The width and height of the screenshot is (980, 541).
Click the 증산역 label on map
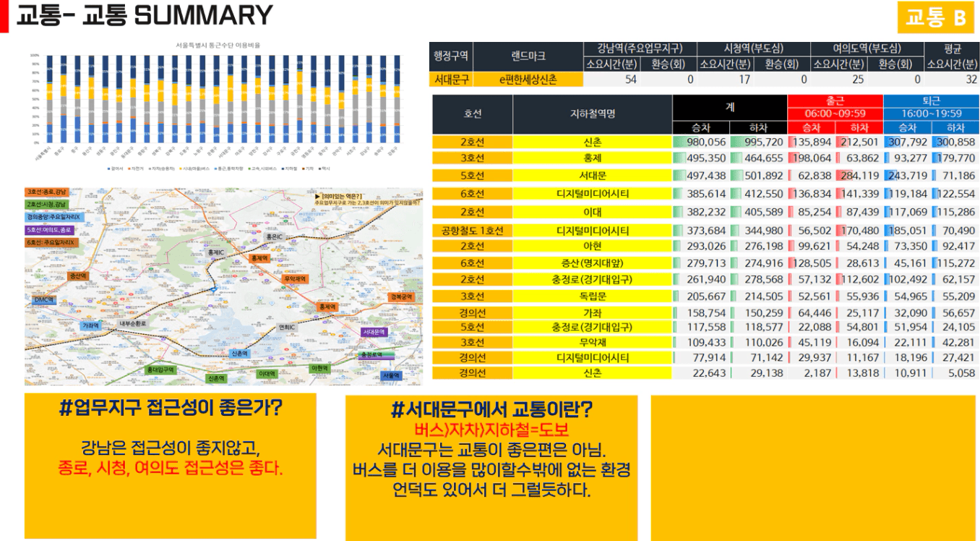click(78, 276)
